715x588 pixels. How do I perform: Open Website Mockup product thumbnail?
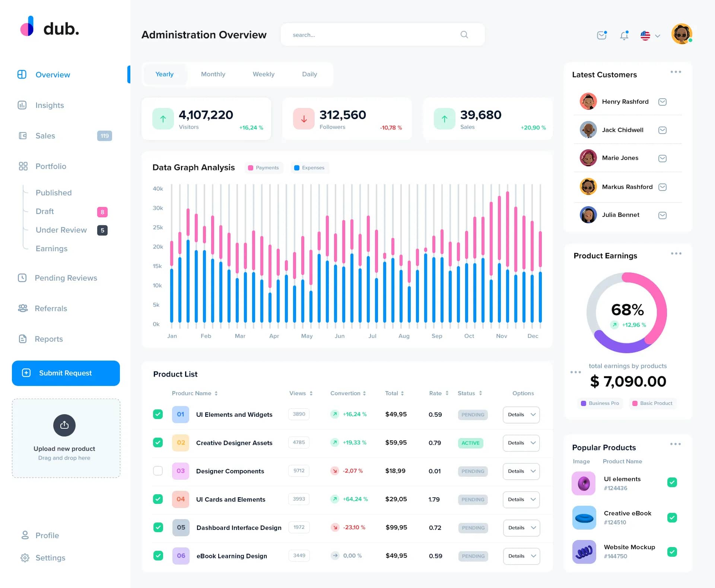584,552
